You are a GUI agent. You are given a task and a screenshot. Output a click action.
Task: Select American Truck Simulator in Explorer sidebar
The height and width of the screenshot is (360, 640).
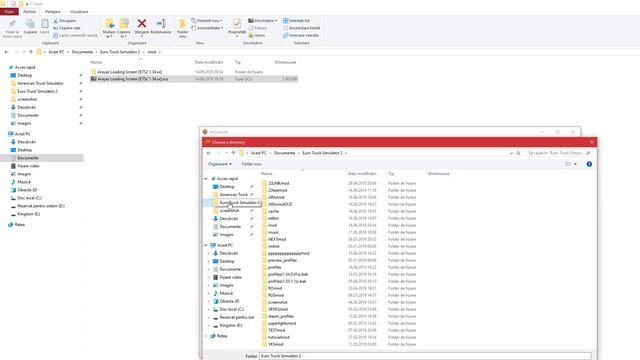pos(40,83)
